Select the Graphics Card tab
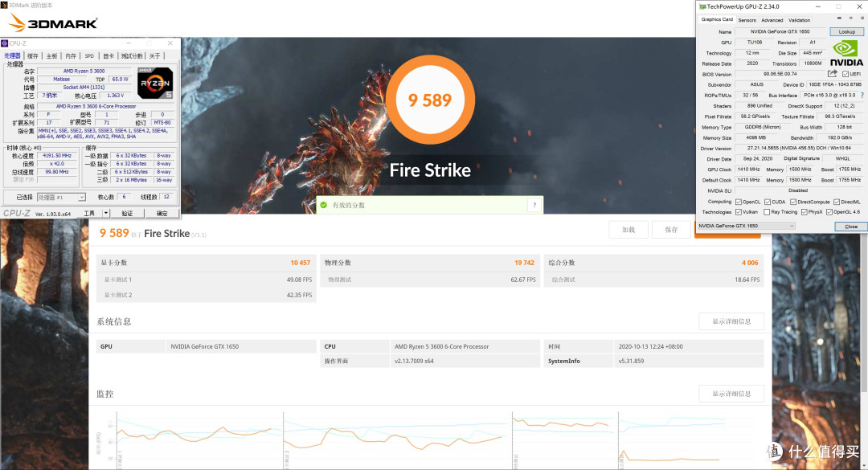Screen dimensions: 868x470 pos(717,19)
